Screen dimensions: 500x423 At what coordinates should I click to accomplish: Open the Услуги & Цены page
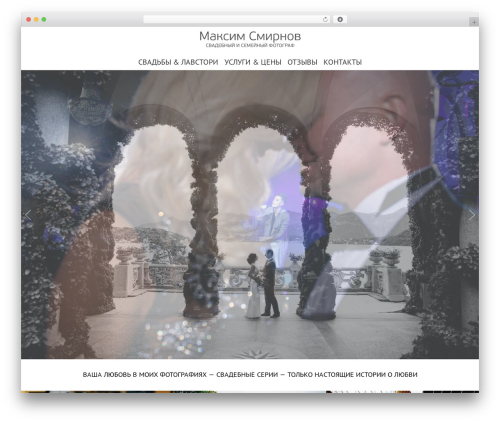click(253, 62)
